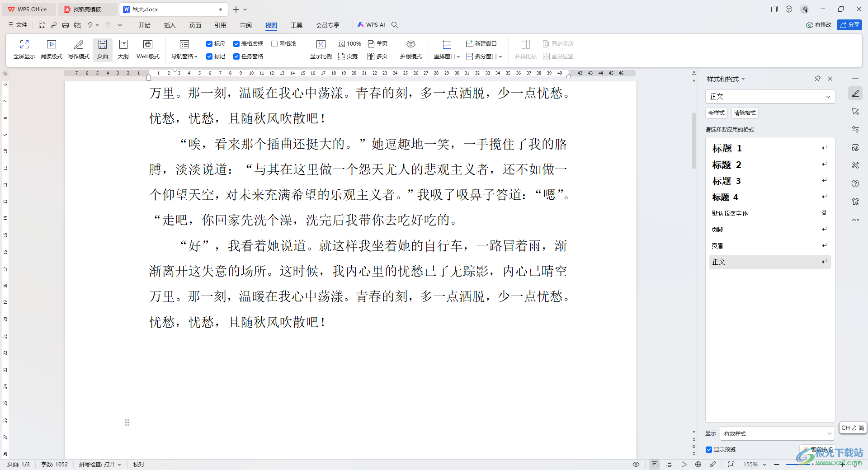
Task: Open the 找稻壳模板 tab
Action: pyautogui.click(x=87, y=9)
